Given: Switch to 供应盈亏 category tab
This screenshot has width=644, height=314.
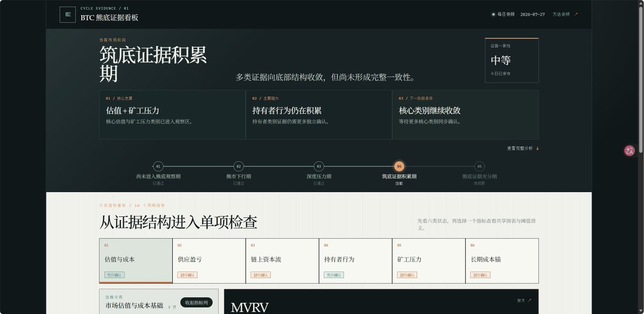Looking at the screenshot, I should pyautogui.click(x=209, y=261).
